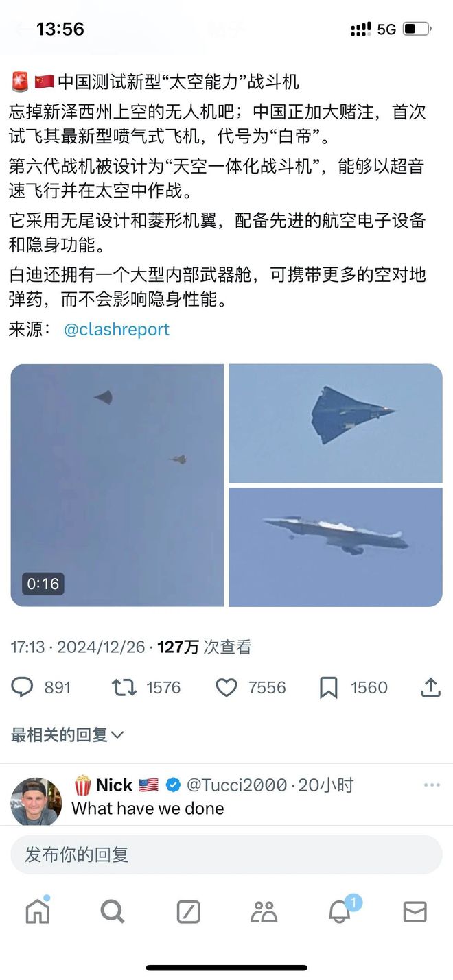The height and width of the screenshot is (980, 453).
Task: Open Notifications bell with badge
Action: tap(340, 911)
